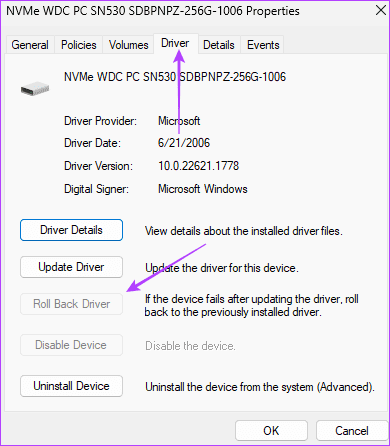
Task: Click the version number 10.0.22621.1778
Action: (199, 166)
